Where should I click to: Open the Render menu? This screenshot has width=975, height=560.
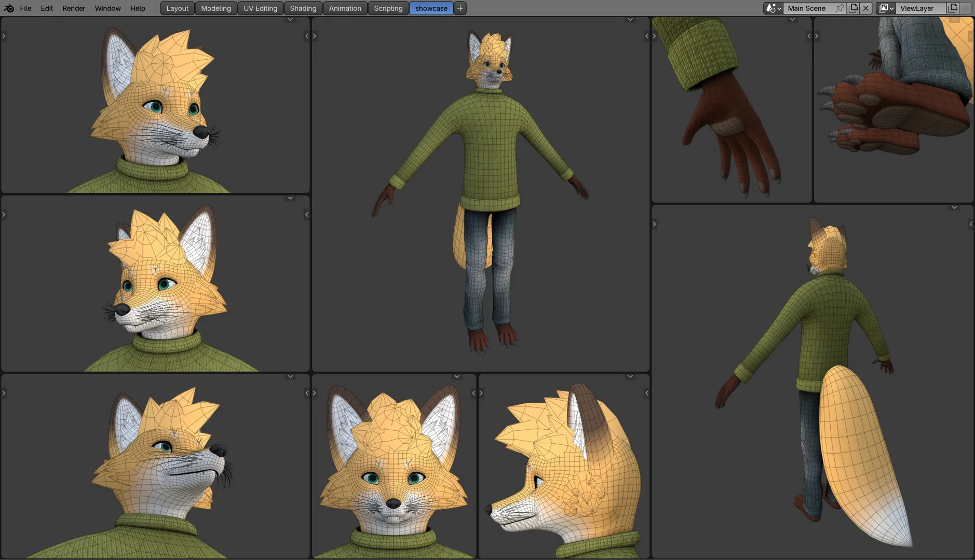coord(74,8)
